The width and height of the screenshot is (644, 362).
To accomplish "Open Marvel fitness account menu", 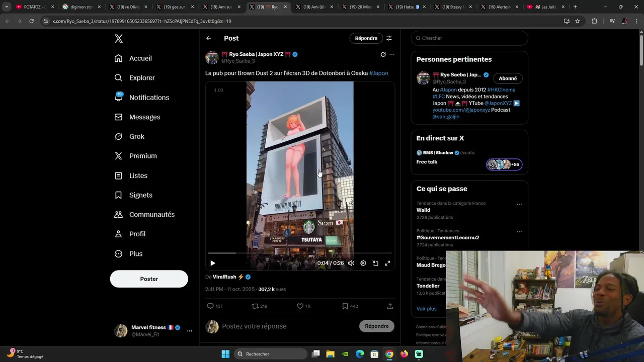I will pos(153,331).
